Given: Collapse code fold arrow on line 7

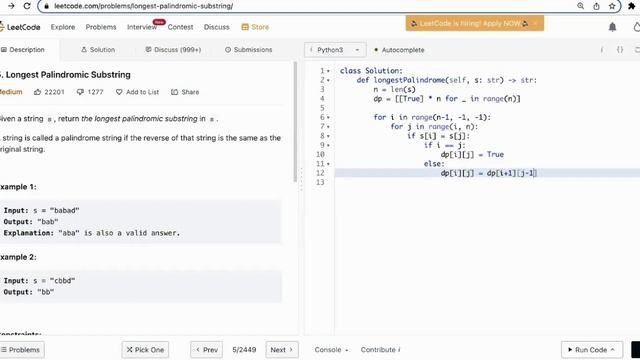Looking at the screenshot, I should point(328,127).
